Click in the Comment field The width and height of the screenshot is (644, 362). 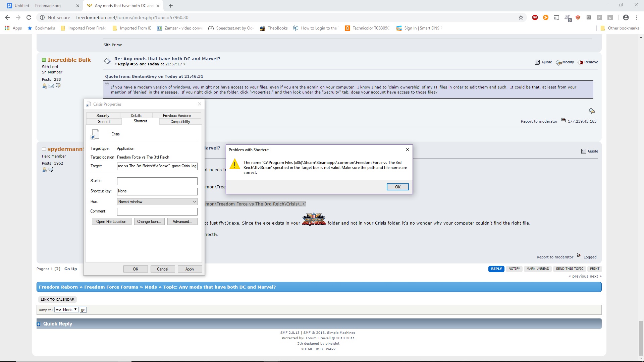(x=157, y=212)
